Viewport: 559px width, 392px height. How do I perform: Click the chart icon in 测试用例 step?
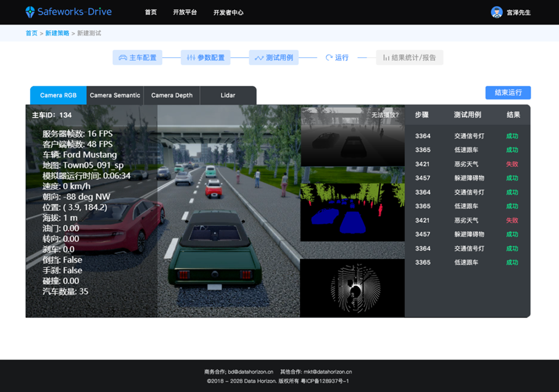coord(259,58)
